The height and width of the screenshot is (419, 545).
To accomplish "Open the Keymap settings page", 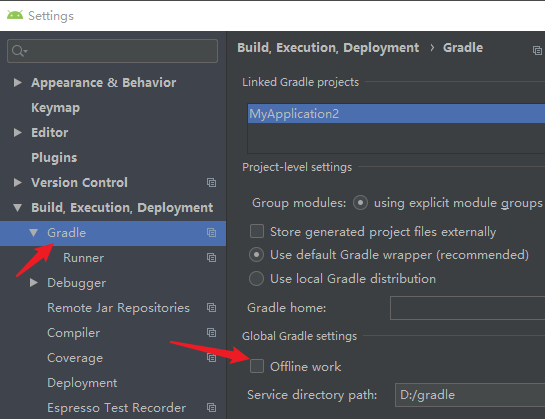I will [56, 108].
